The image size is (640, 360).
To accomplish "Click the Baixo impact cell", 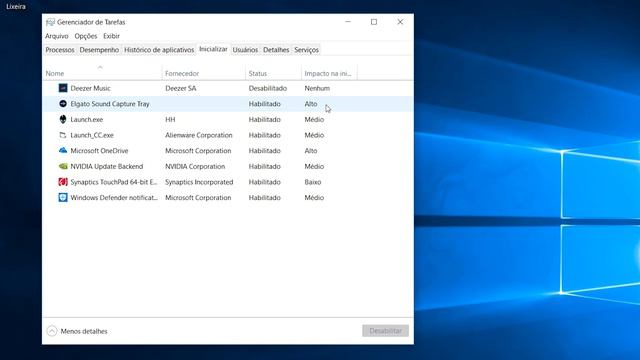I will (313, 182).
